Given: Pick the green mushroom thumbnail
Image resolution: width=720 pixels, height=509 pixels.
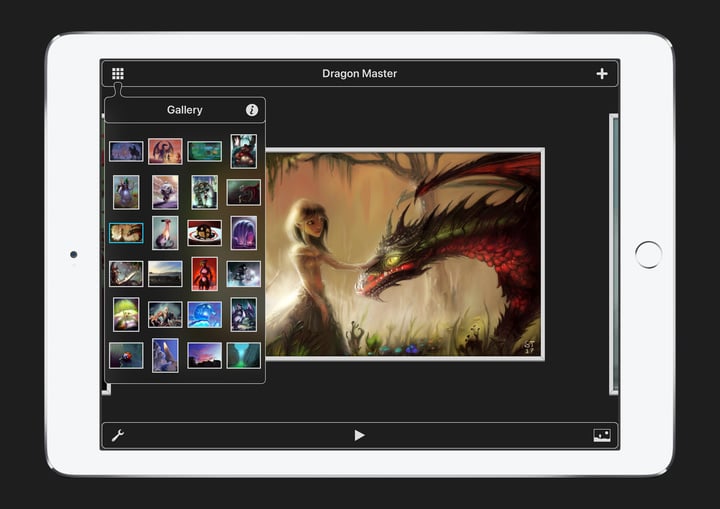Looking at the screenshot, I should click(x=126, y=315).
